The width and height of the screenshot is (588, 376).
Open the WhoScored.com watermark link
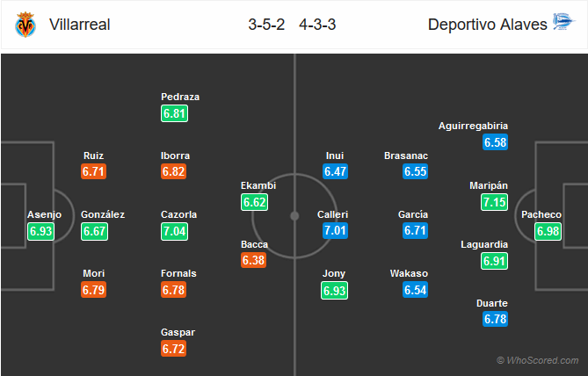coord(537,360)
